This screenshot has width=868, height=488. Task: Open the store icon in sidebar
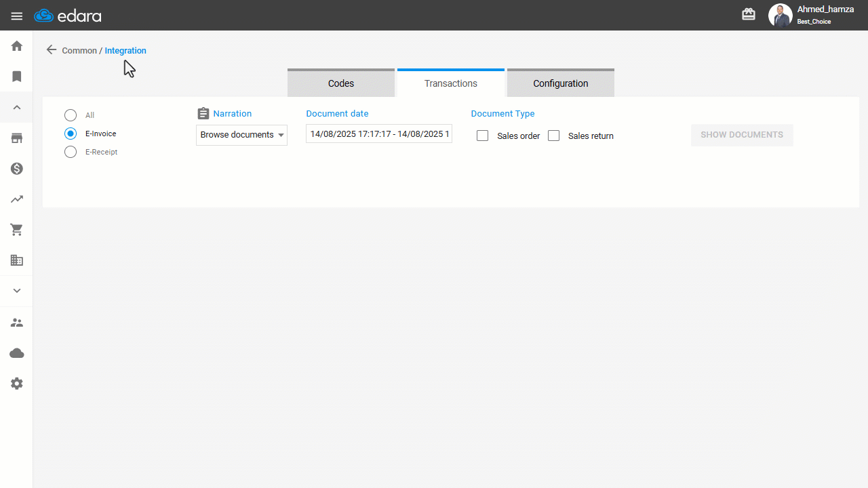tap(17, 138)
